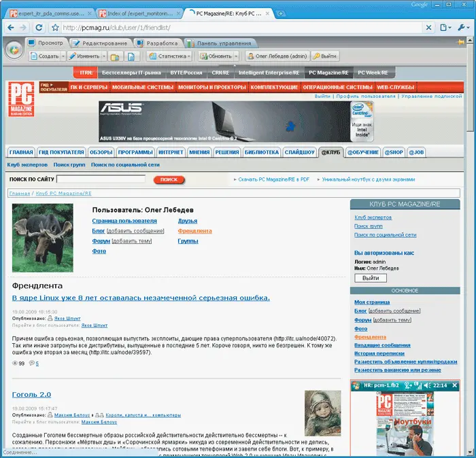The image size is (476, 458).
Task: Click the page vertical scrollbar thumb
Action: click(471, 87)
